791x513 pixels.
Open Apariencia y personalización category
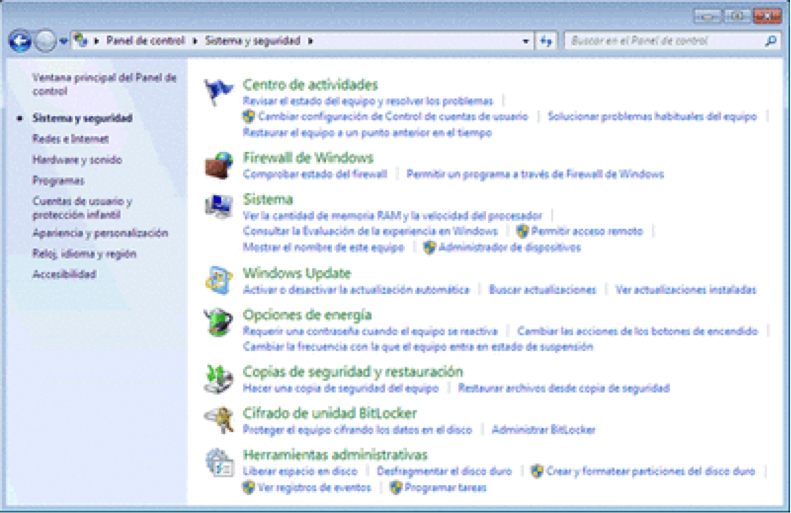100,233
